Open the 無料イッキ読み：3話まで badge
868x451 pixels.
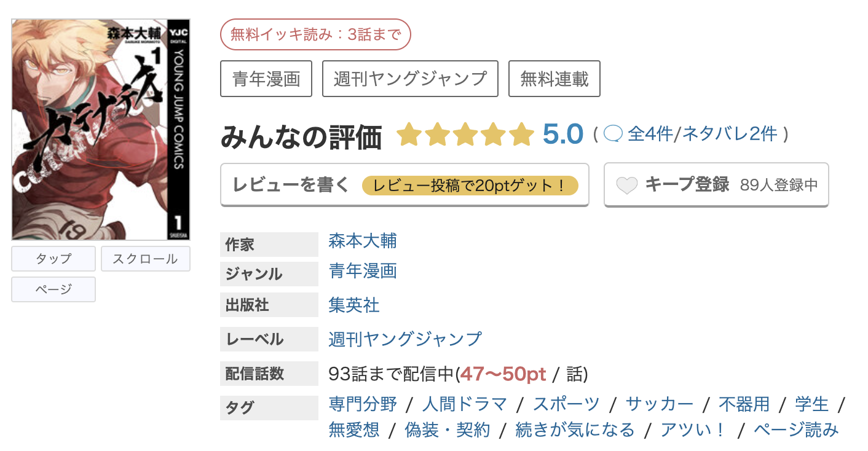coord(315,34)
